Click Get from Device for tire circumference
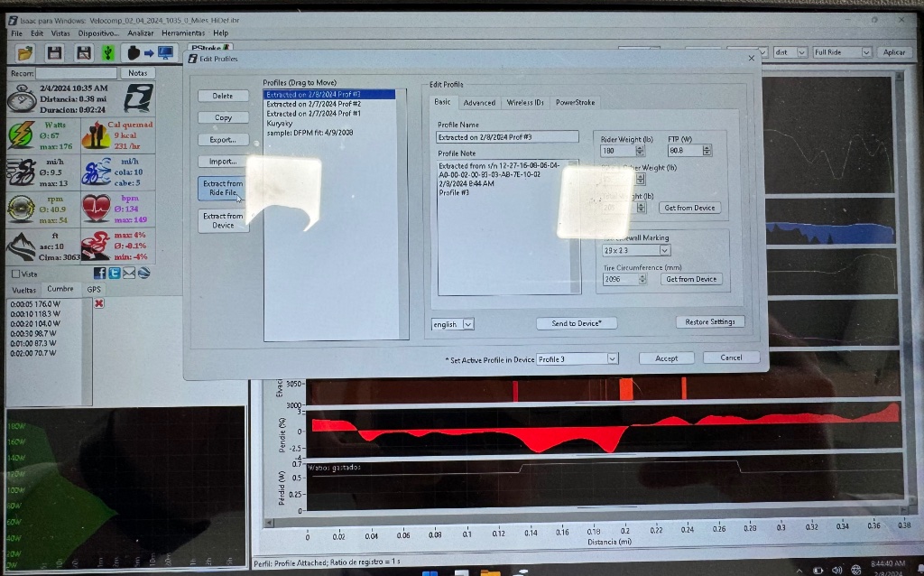 coord(691,280)
